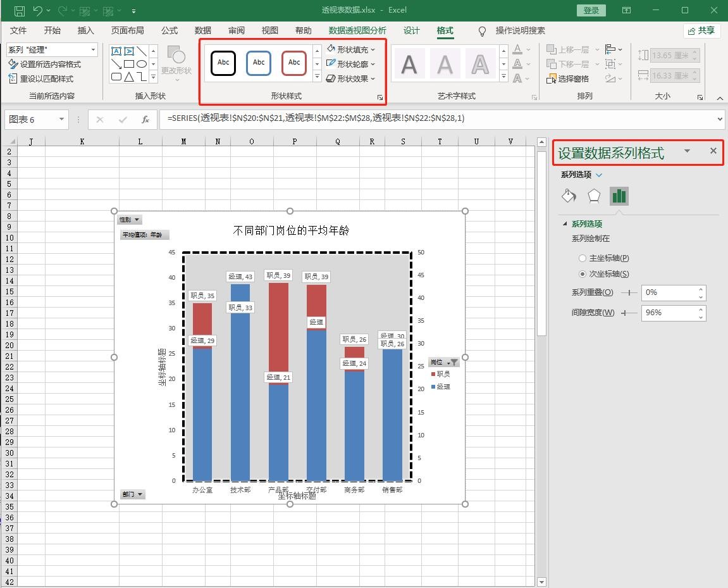Screen dimensions: 728x588
Task: Open the Effects pentagon icon tab
Action: (x=594, y=196)
